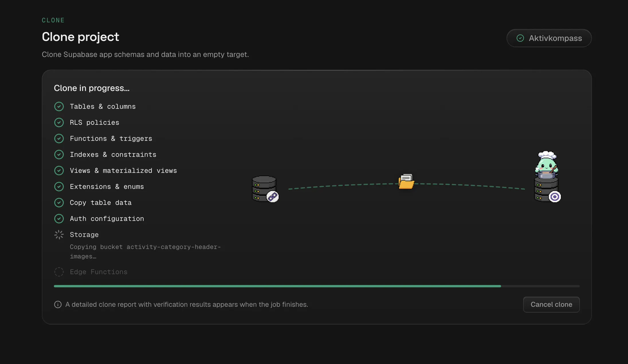628x364 pixels.
Task: Select the 'Edge Functions' pending step text
Action: (99, 272)
